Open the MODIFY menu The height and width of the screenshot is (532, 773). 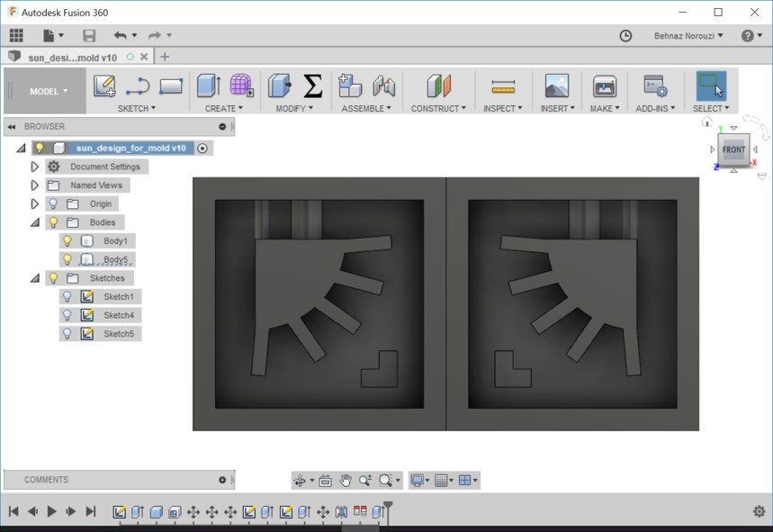click(294, 108)
